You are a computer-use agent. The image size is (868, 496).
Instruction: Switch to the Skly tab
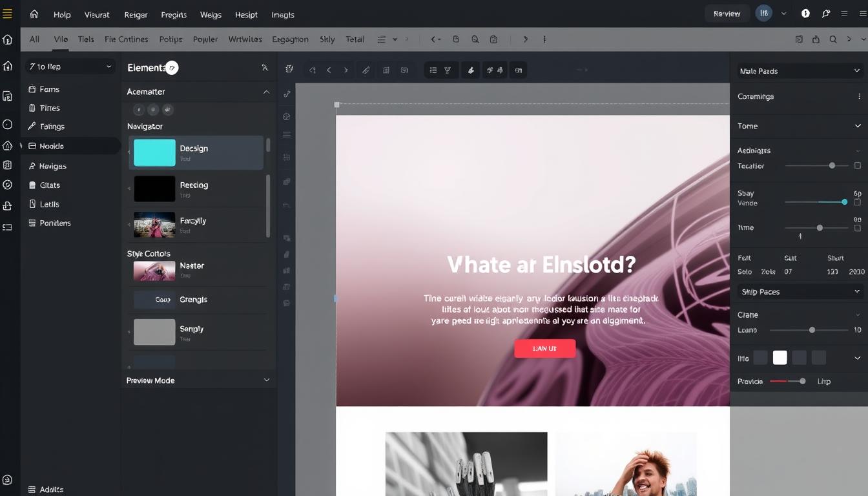coord(327,39)
